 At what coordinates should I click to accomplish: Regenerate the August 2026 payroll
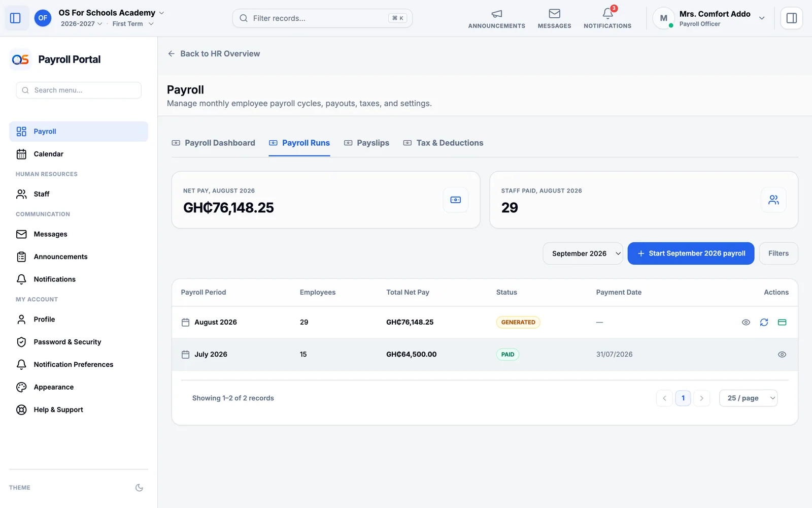pos(764,322)
